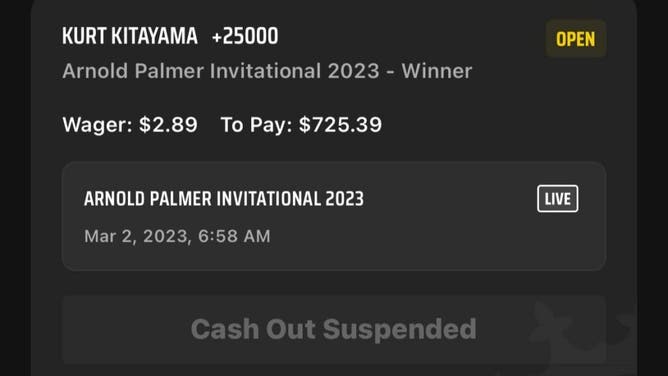Click the word Suspended in the cash out bar

tap(399, 329)
